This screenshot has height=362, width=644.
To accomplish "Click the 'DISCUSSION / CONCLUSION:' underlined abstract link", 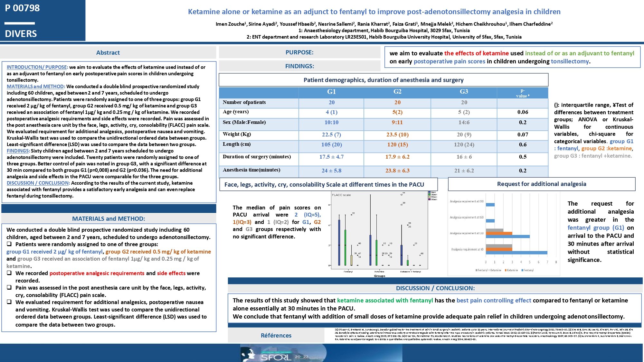I will (38, 183).
